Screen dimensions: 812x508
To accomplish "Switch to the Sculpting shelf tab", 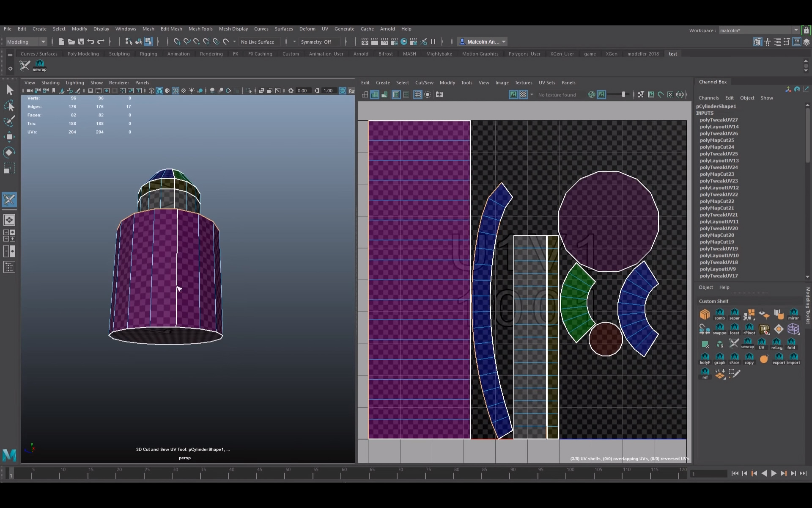I will click(119, 54).
